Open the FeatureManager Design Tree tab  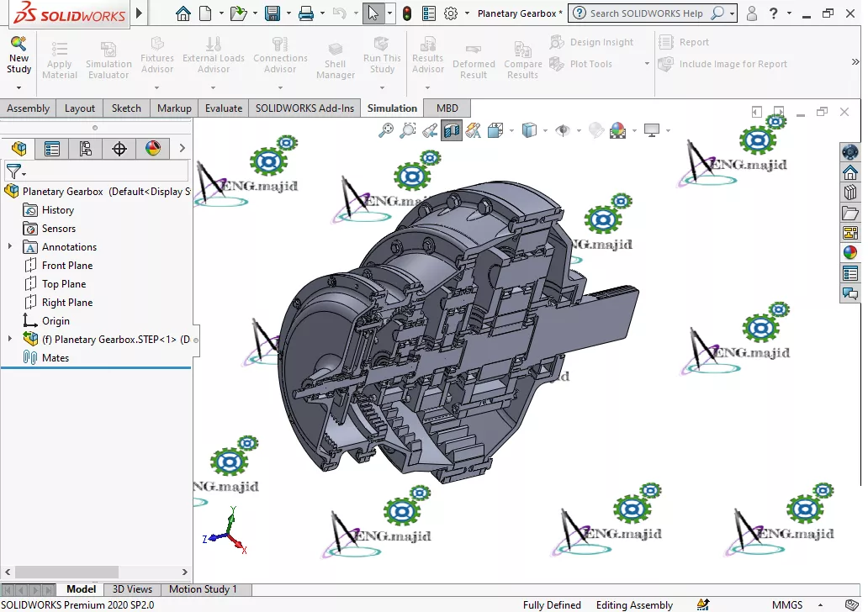[x=19, y=149]
